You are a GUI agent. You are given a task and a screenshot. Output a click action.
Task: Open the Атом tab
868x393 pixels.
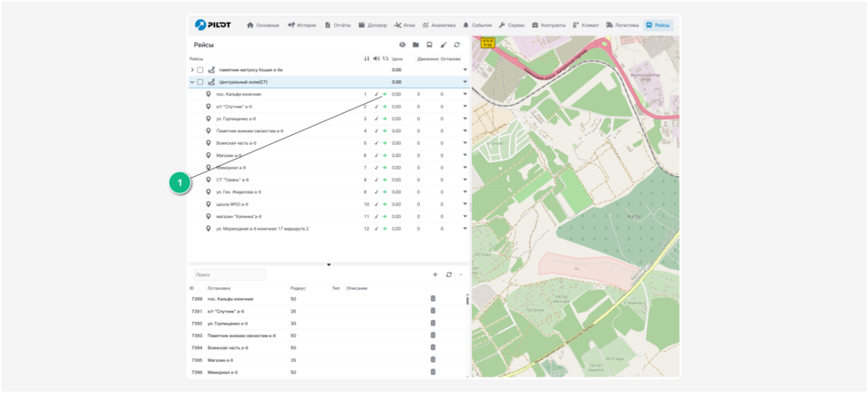click(x=404, y=25)
